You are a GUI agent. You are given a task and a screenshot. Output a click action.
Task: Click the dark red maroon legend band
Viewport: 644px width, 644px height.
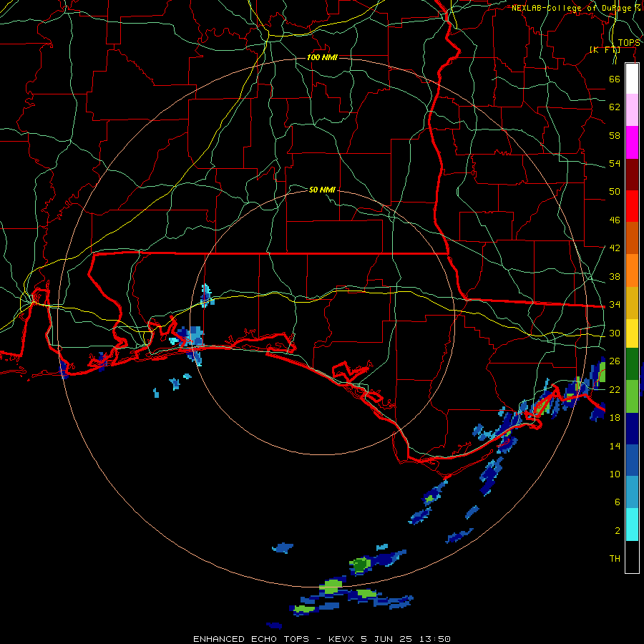(x=632, y=174)
